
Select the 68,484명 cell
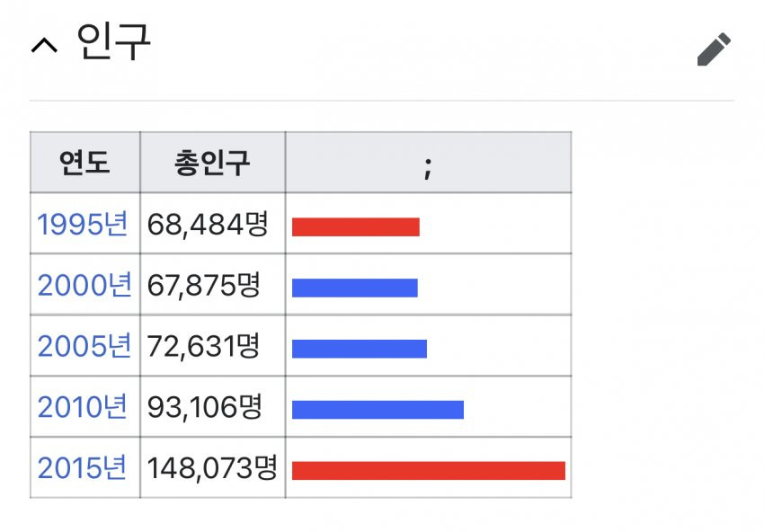point(212,224)
